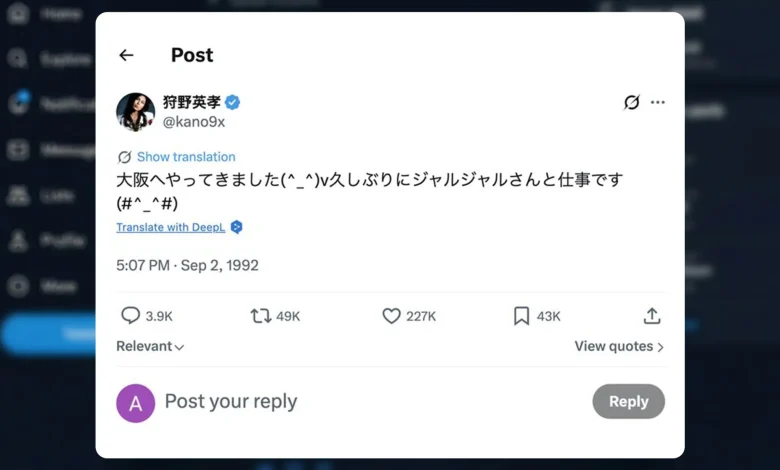Click the back arrow next to Post
The height and width of the screenshot is (470, 780).
click(126, 55)
